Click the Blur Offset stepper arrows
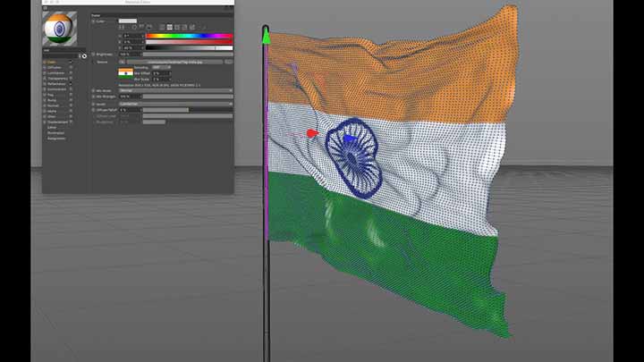 point(170,73)
